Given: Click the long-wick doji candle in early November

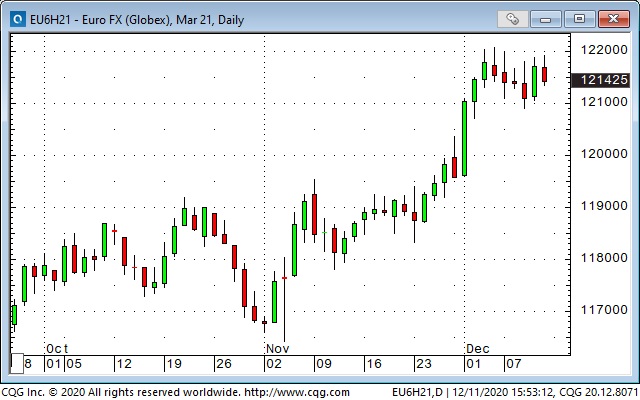Looking at the screenshot, I should 284,299.
